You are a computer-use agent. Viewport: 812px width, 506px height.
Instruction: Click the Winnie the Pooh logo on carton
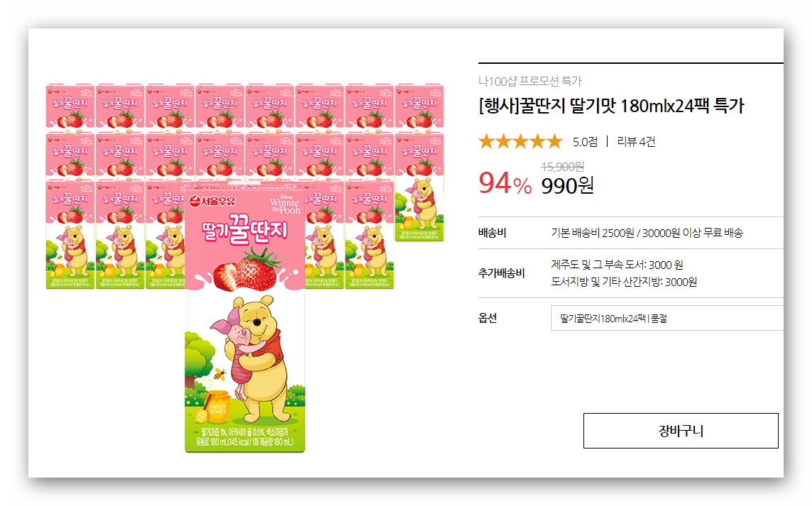[285, 204]
